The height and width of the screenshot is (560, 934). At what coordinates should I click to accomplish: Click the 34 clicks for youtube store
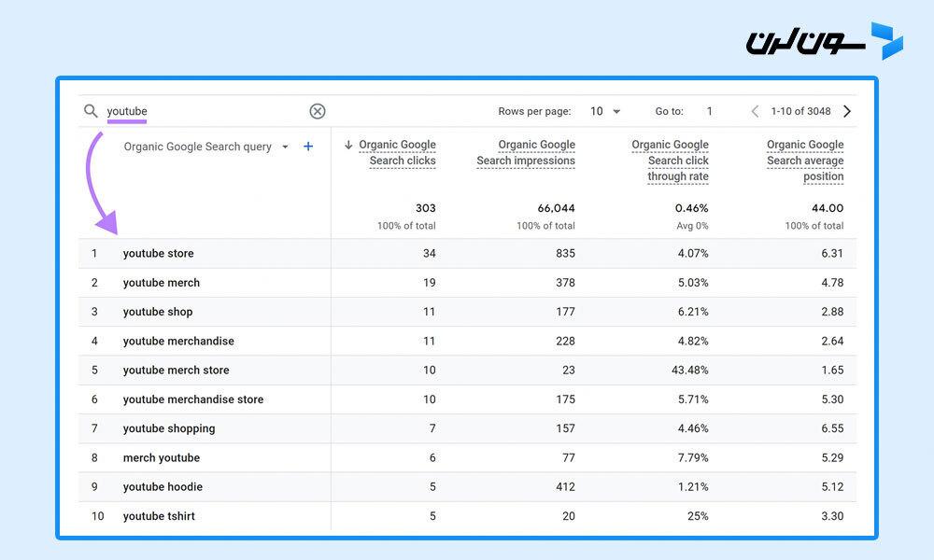(x=430, y=254)
